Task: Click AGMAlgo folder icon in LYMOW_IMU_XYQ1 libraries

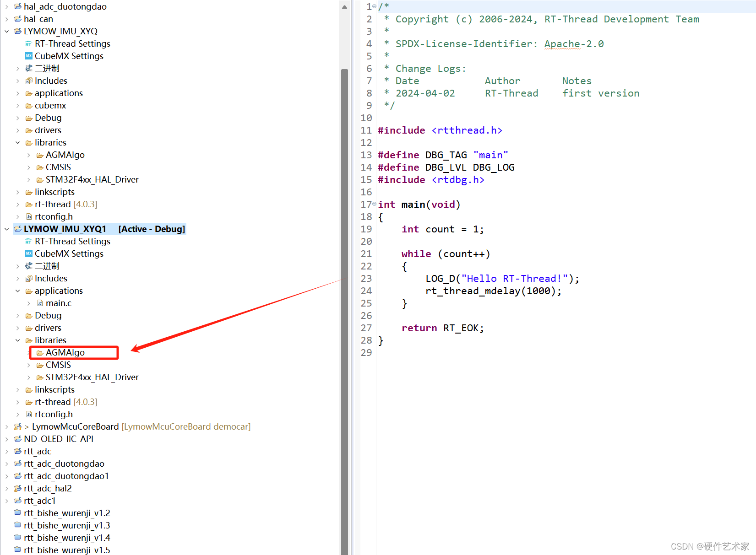Action: [x=40, y=353]
